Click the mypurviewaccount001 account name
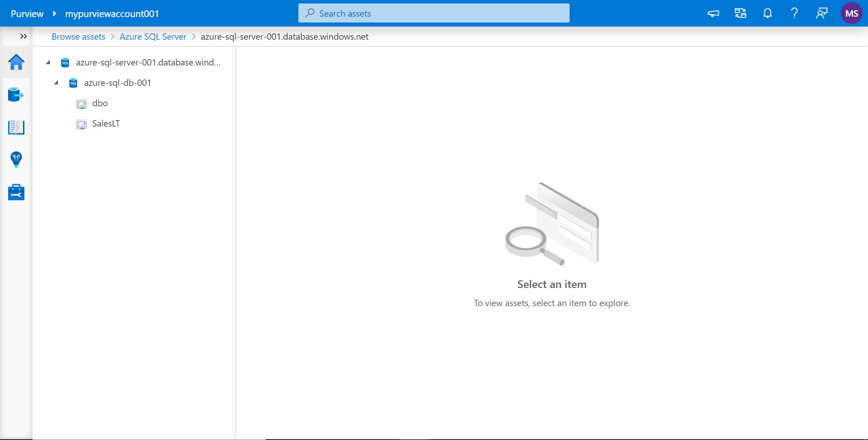Image resolution: width=868 pixels, height=440 pixels. coord(112,13)
